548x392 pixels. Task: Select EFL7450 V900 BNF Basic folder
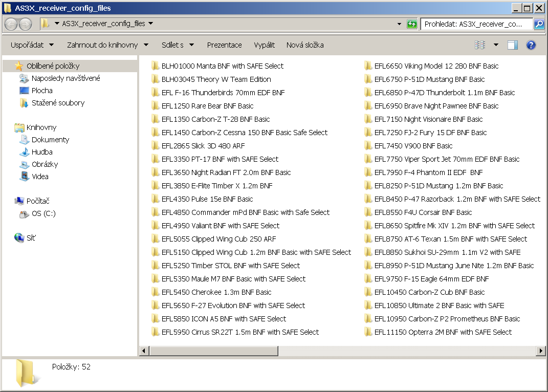pos(413,146)
